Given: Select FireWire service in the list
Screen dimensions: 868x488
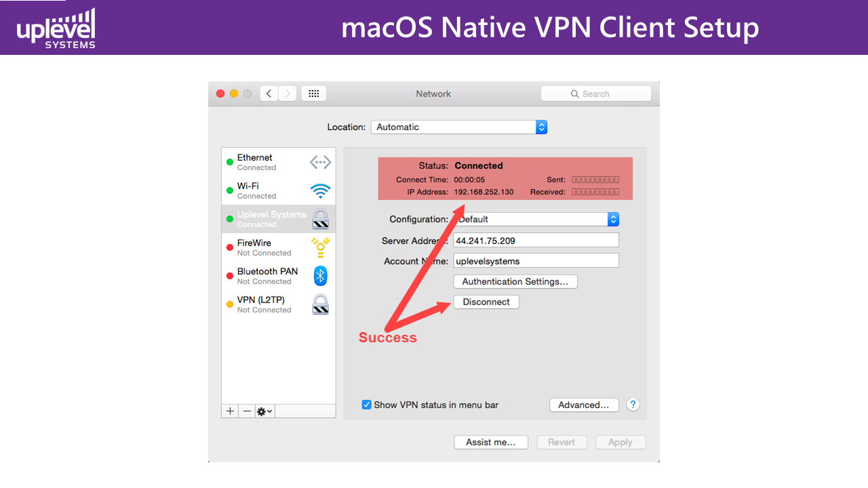Looking at the screenshot, I should point(279,247).
